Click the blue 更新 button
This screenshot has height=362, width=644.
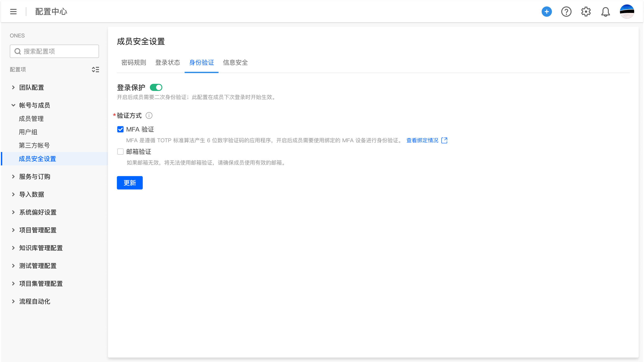click(x=130, y=183)
